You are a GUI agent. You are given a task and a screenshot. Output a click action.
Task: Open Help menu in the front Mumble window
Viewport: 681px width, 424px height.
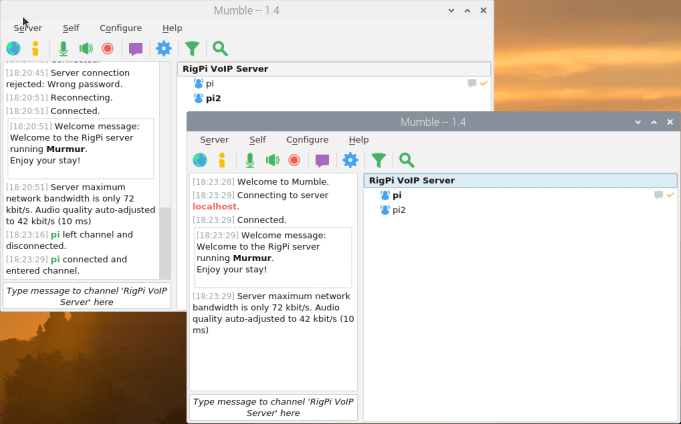(x=359, y=140)
